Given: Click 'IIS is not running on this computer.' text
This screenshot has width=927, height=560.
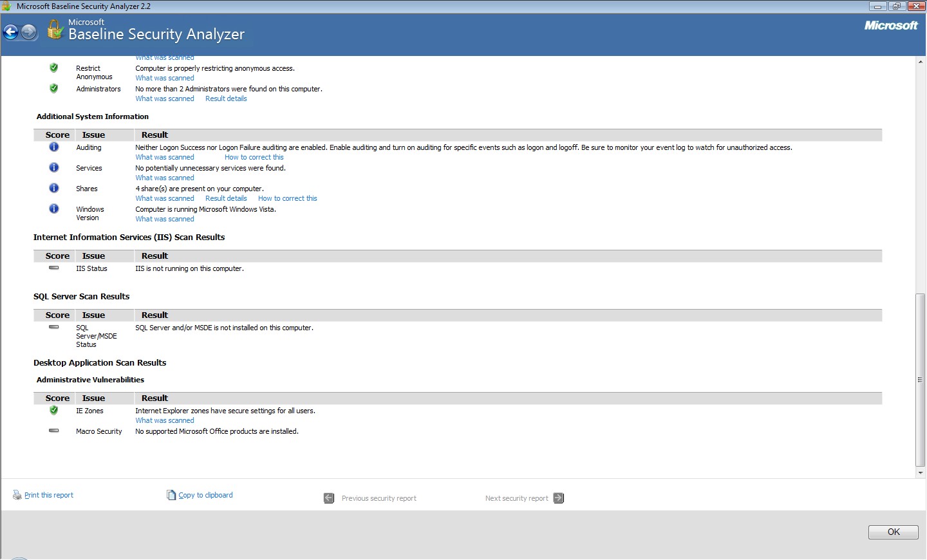Looking at the screenshot, I should 189,268.
